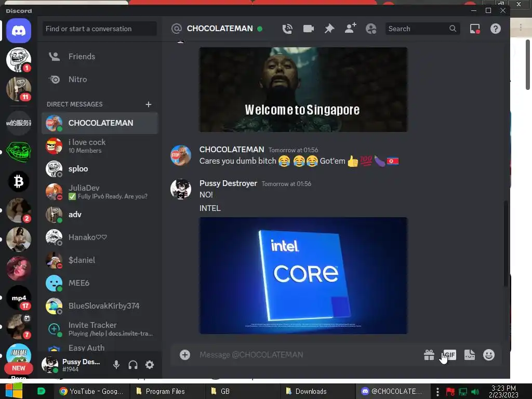Click the volume icon in system tray
Image resolution: width=532 pixels, height=399 pixels.
(x=475, y=392)
